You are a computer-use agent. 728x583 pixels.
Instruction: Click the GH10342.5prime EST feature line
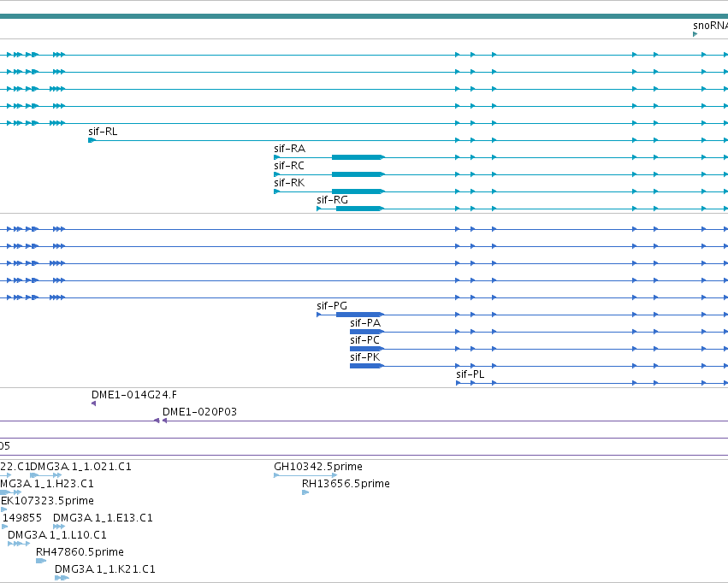point(305,475)
